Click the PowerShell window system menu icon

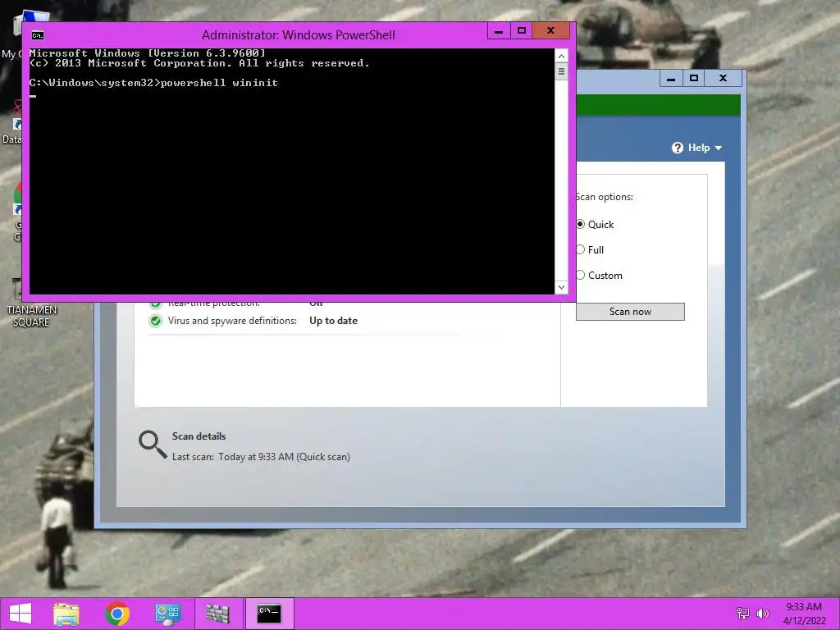pyautogui.click(x=38, y=35)
